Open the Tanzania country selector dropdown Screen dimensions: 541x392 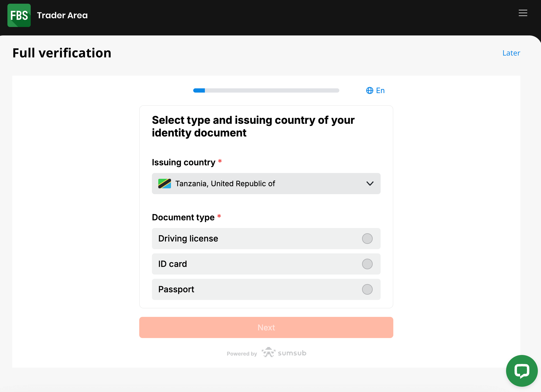[266, 183]
